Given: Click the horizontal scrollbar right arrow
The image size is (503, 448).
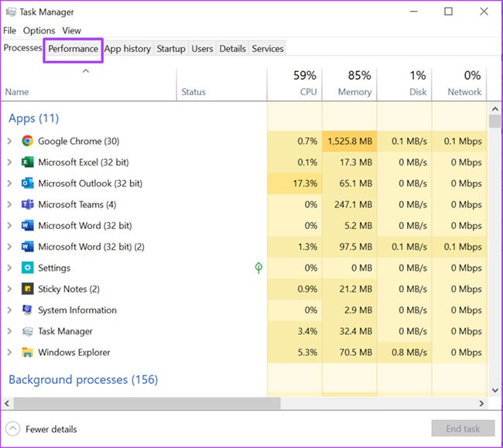Looking at the screenshot, I should [x=481, y=403].
